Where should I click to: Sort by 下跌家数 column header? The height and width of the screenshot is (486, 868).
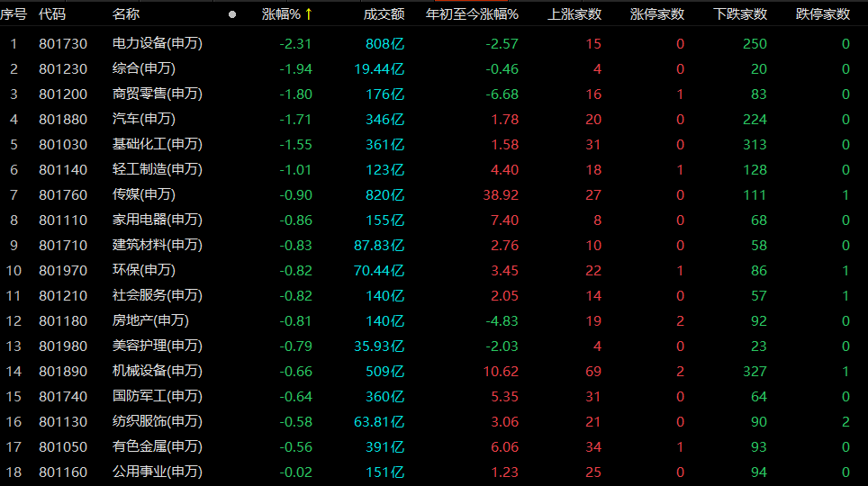[740, 14]
